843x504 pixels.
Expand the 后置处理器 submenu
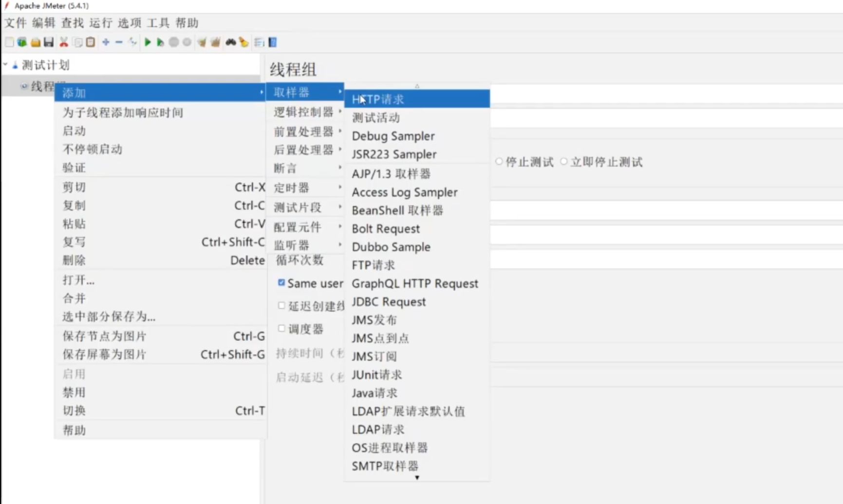tap(305, 149)
